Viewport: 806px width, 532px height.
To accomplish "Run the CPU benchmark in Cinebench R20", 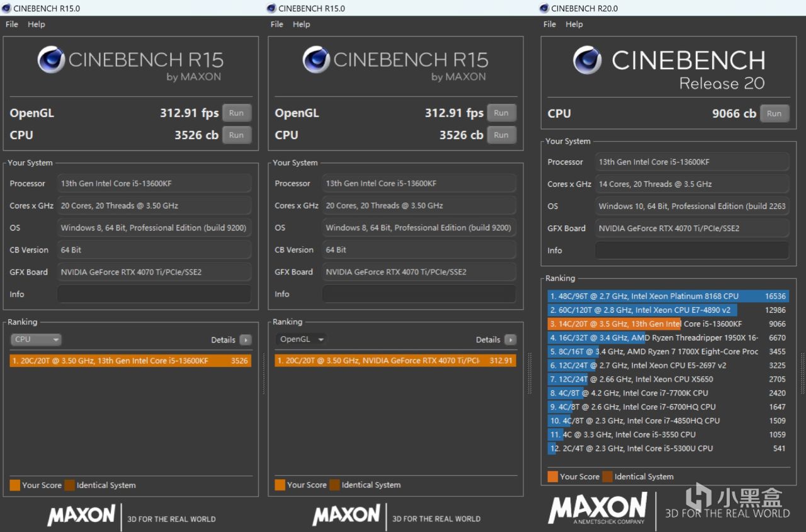I will click(774, 114).
